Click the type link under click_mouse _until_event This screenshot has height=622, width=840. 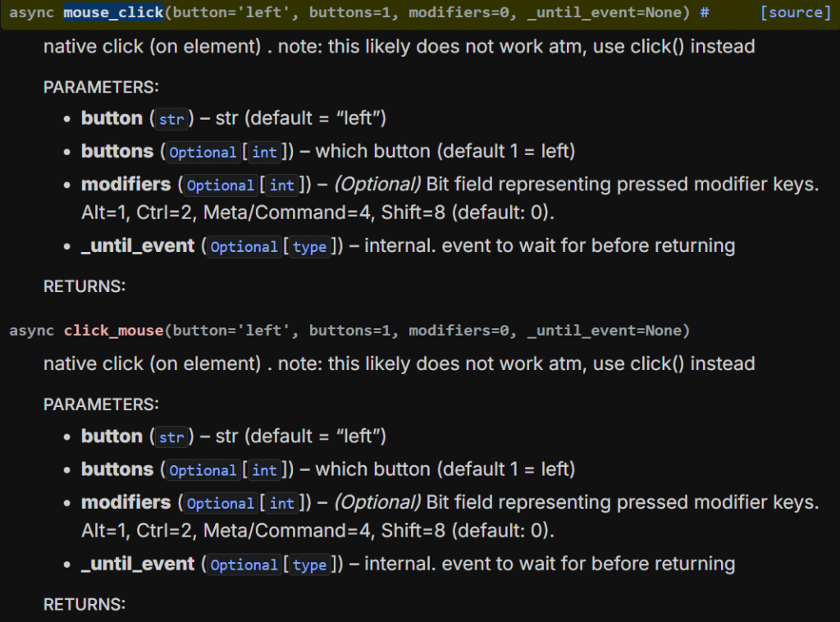click(x=309, y=565)
